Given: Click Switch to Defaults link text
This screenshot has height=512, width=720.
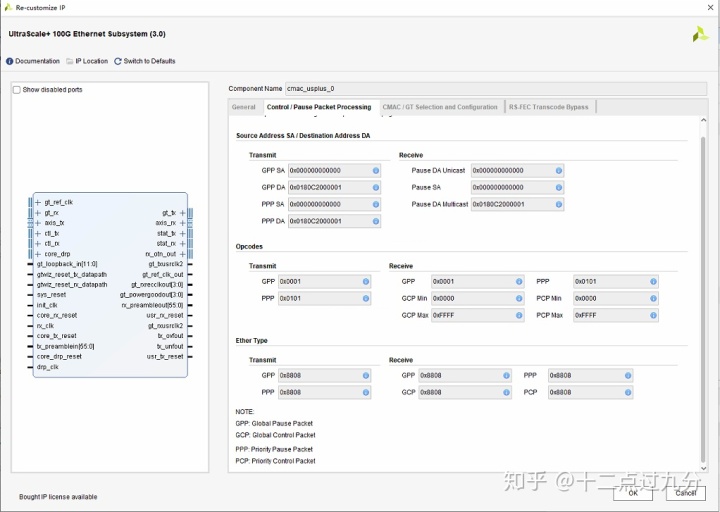Looking at the screenshot, I should (149, 62).
